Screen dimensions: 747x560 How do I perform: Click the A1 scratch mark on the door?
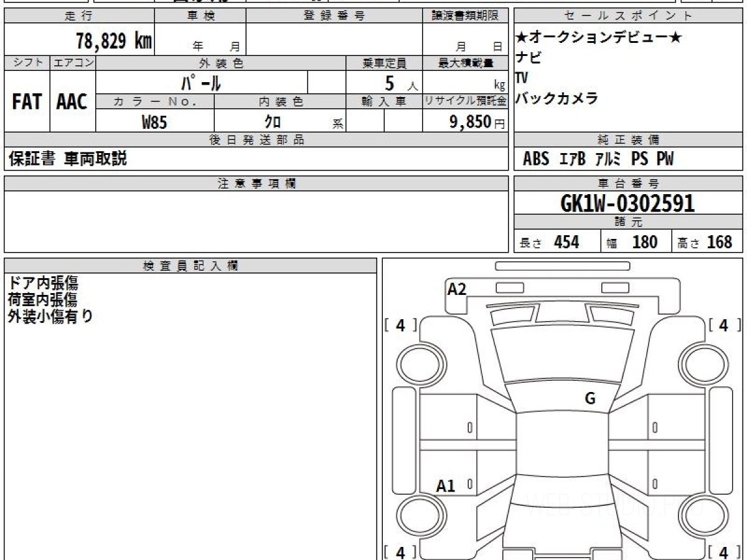coord(446,486)
